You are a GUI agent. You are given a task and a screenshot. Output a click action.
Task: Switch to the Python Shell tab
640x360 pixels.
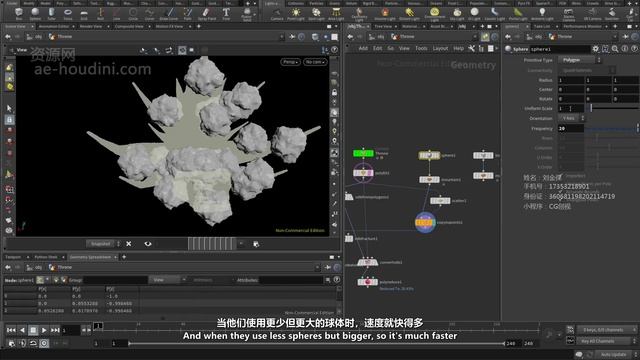tap(46, 257)
